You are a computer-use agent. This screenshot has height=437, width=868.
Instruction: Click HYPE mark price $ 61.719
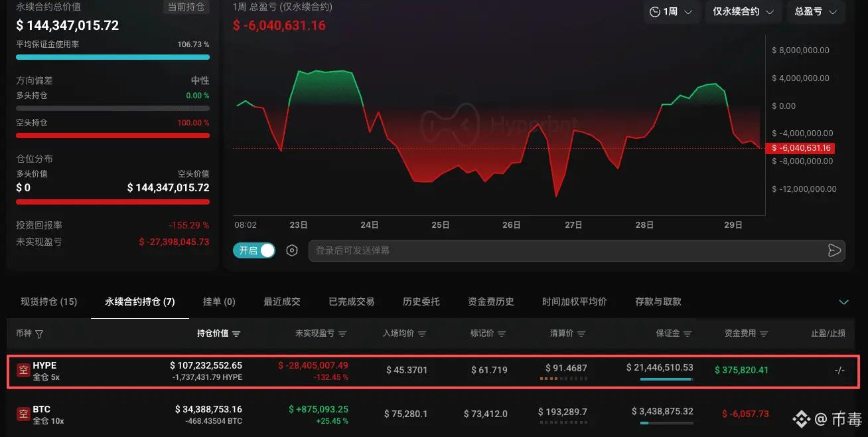click(x=490, y=370)
